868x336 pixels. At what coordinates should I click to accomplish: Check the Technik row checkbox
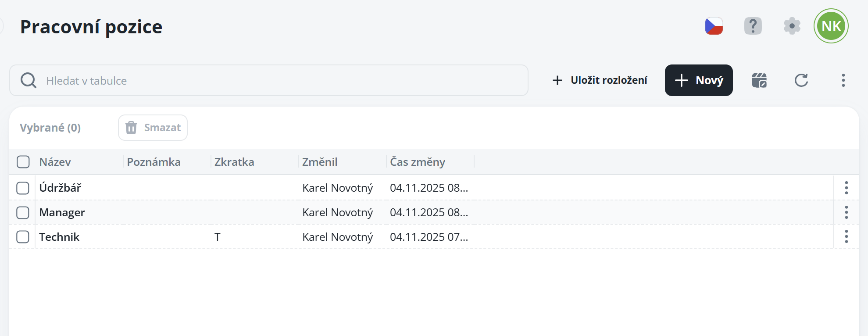pyautogui.click(x=23, y=237)
